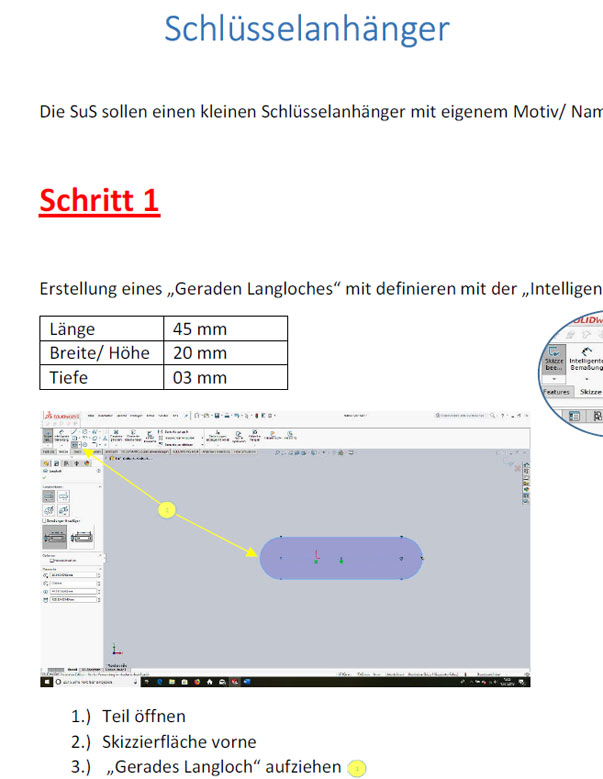This screenshot has width=603, height=779.
Task: Click the second parameter field in the slot panel
Action: pyautogui.click(x=73, y=583)
